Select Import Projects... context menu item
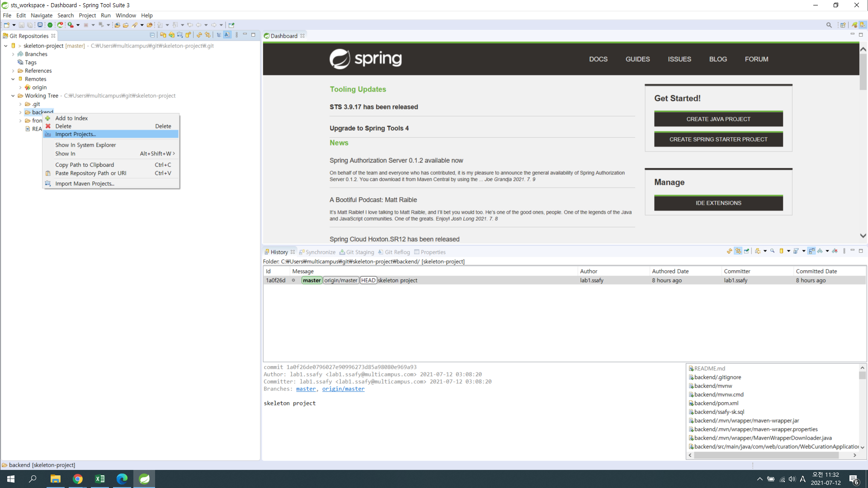Image resolution: width=868 pixels, height=488 pixels. [75, 134]
